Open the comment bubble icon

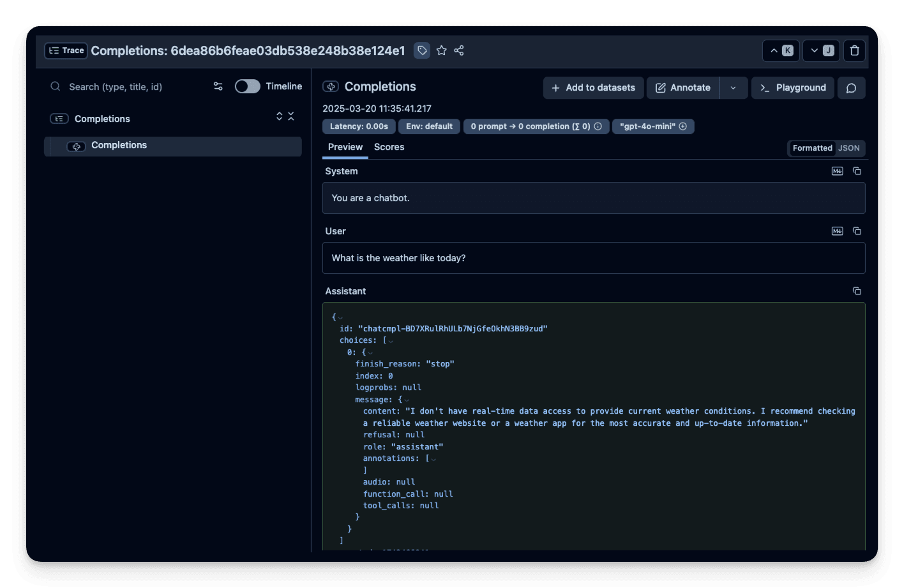pos(851,87)
